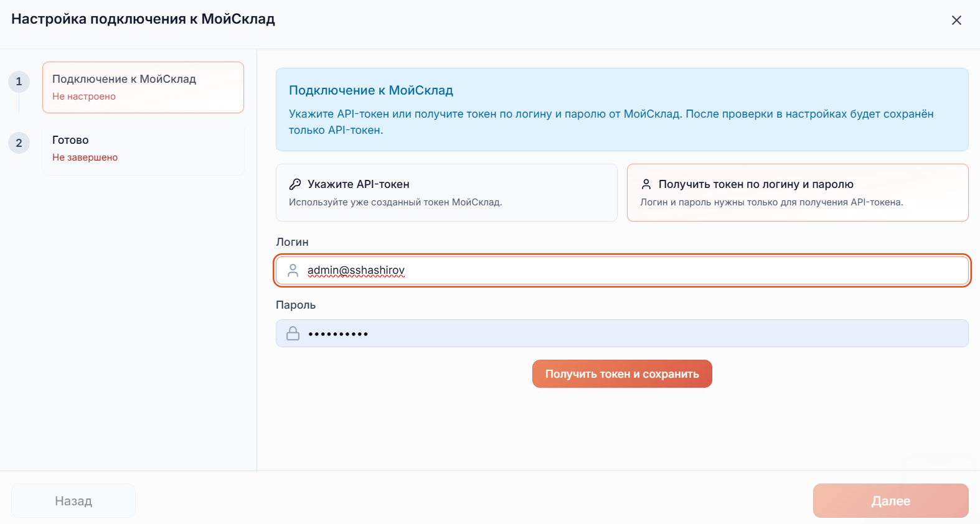
Task: Go back with the Назад button
Action: coord(73,501)
